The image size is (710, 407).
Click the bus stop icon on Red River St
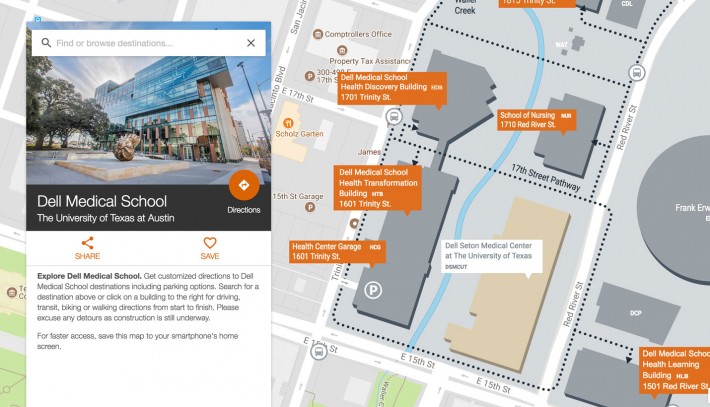tap(636, 73)
